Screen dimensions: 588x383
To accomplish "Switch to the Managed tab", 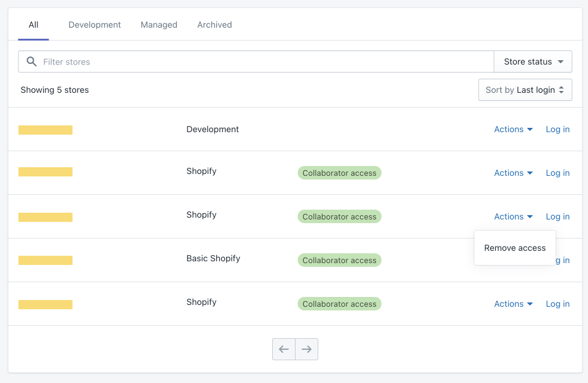I will tap(159, 25).
